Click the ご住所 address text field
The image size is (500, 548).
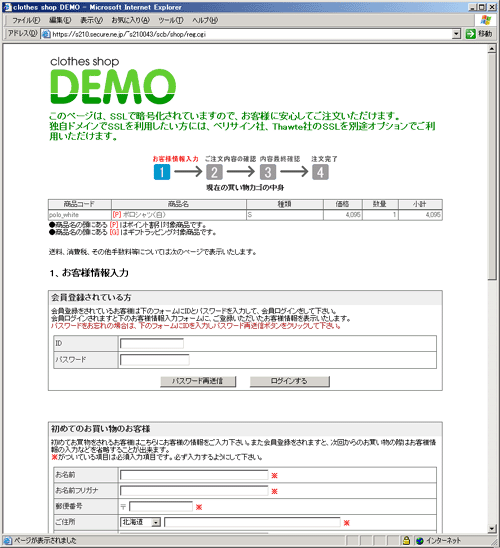[252, 522]
